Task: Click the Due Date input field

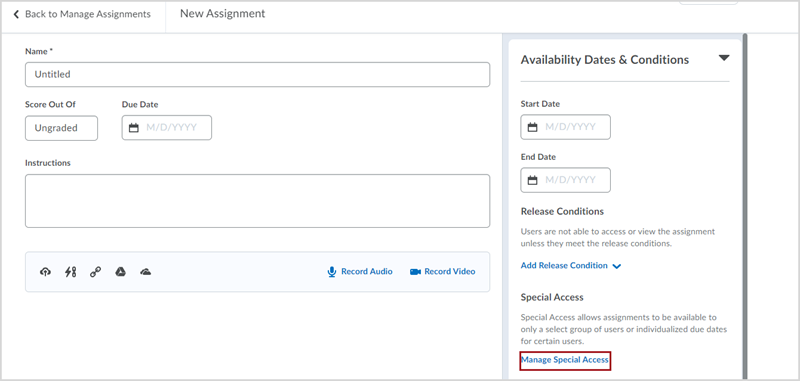Action: (166, 128)
